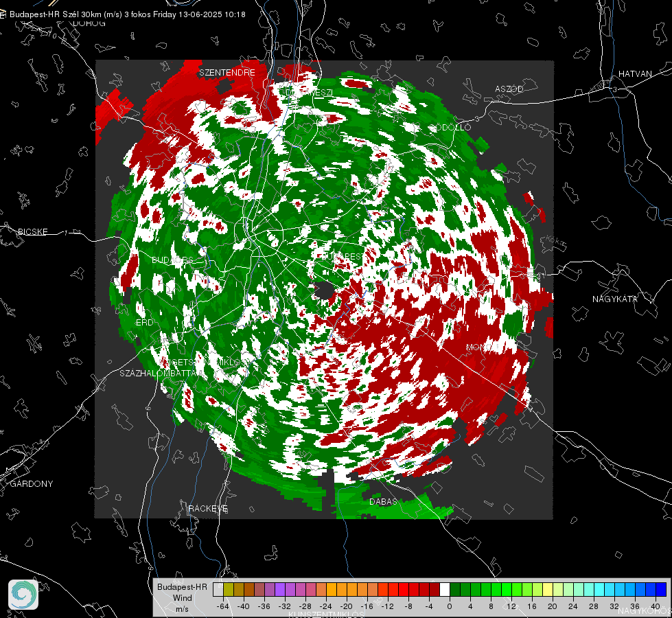Click the -24 legend scale value
The image size is (672, 618).
326,606
